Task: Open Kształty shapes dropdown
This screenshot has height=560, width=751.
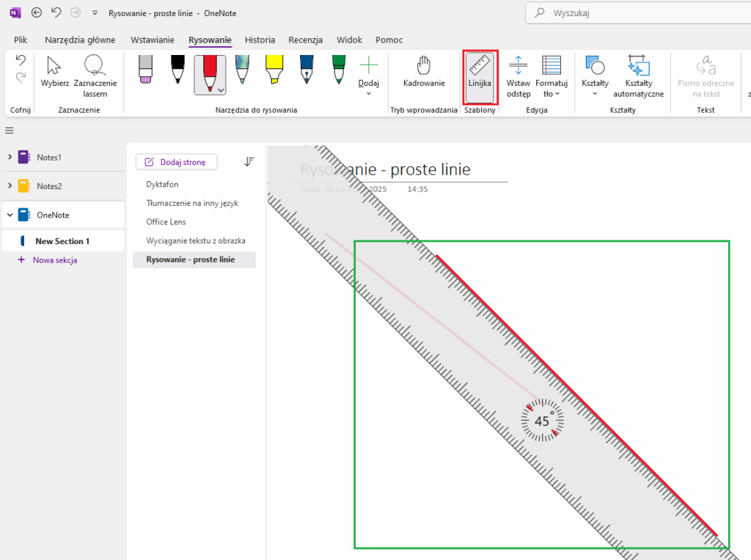Action: (595, 75)
